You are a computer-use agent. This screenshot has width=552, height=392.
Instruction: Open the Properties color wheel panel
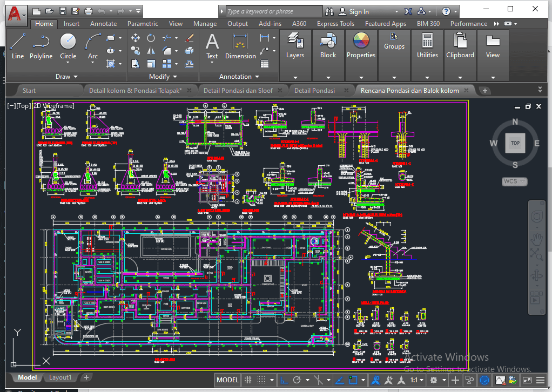point(361,45)
